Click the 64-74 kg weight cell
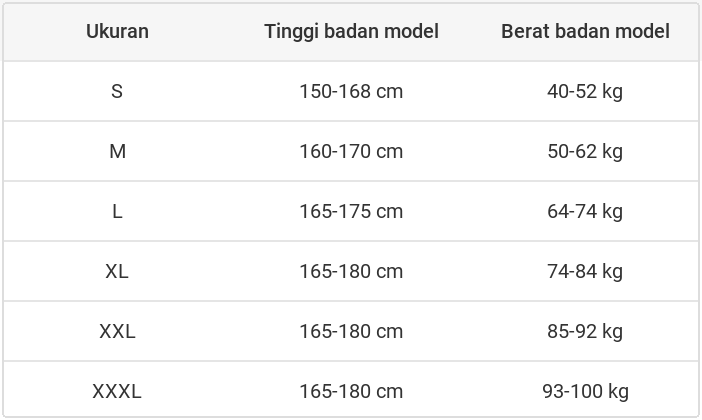 (585, 211)
